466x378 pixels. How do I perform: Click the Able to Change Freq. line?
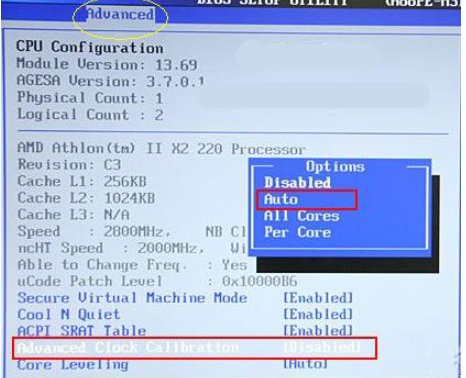pyautogui.click(x=132, y=265)
